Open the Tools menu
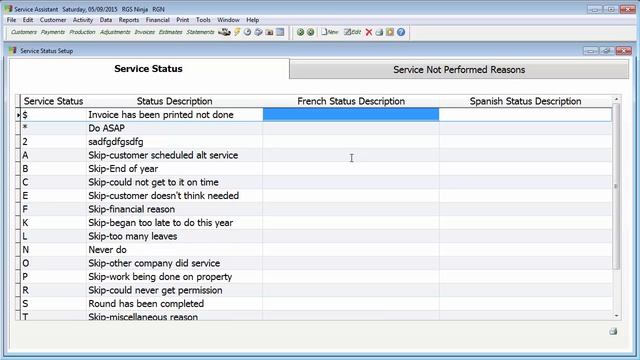The height and width of the screenshot is (360, 640). point(203,20)
